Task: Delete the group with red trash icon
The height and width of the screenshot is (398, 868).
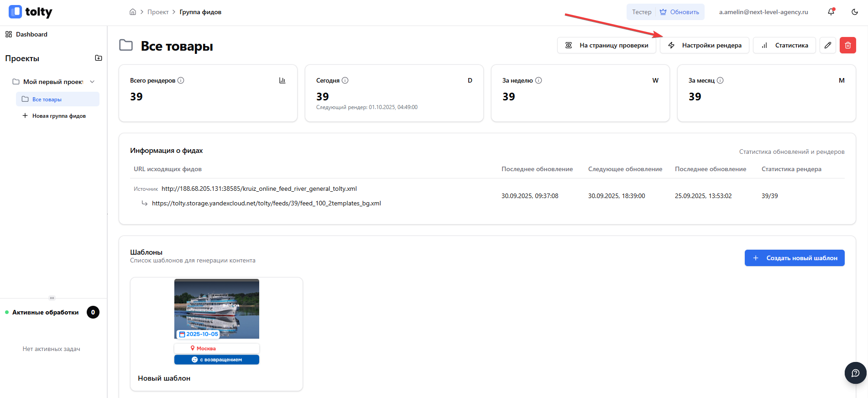Action: pyautogui.click(x=848, y=45)
